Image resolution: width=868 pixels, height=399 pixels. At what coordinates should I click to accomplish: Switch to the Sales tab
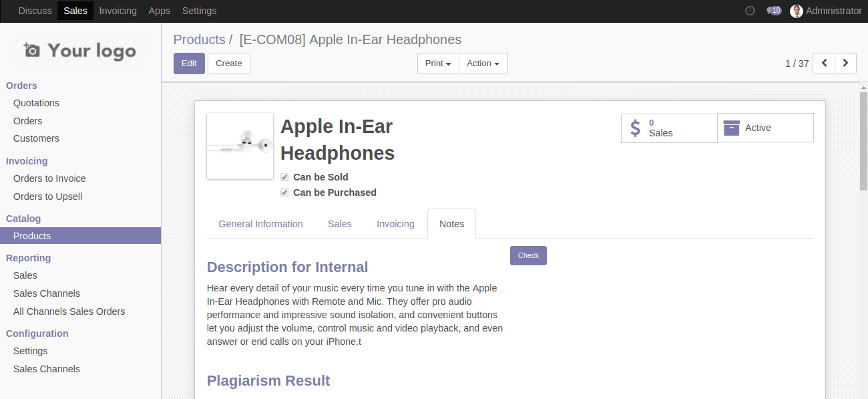[340, 224]
